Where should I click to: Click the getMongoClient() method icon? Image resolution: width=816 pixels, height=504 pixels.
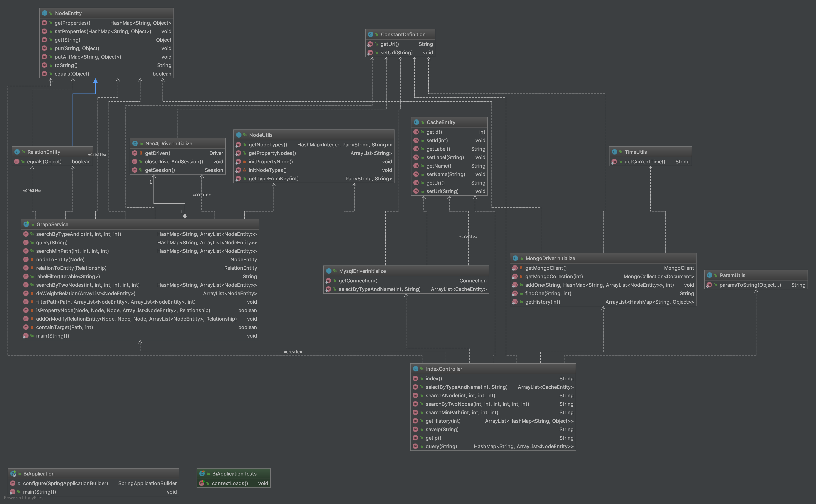pyautogui.click(x=515, y=268)
